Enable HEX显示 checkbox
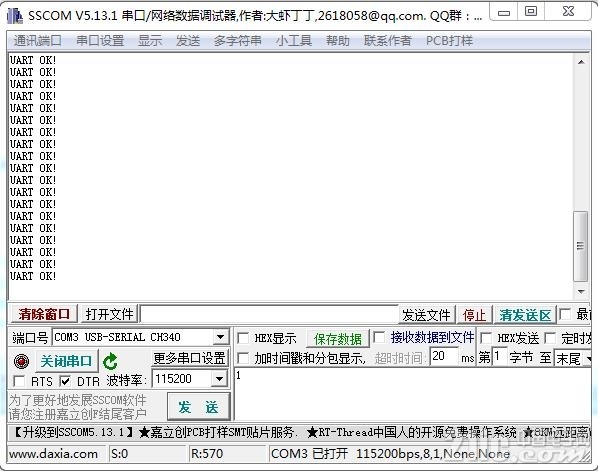This screenshot has width=598, height=471. (x=243, y=338)
